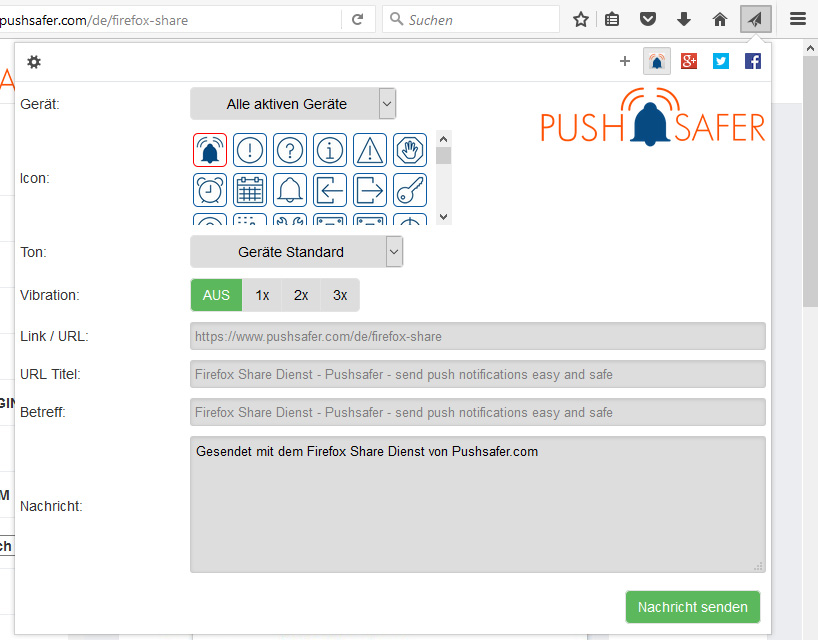Pick the stop hand icon
Screen dimensions: 818x640
(x=410, y=150)
